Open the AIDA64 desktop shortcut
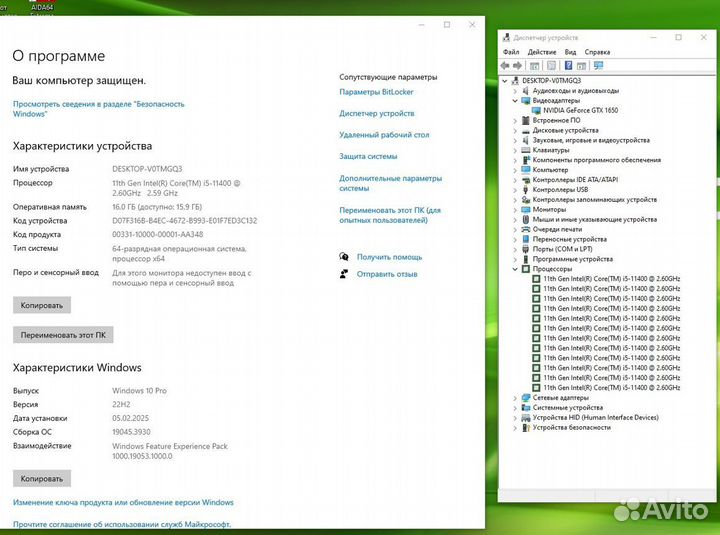 [x=42, y=7]
